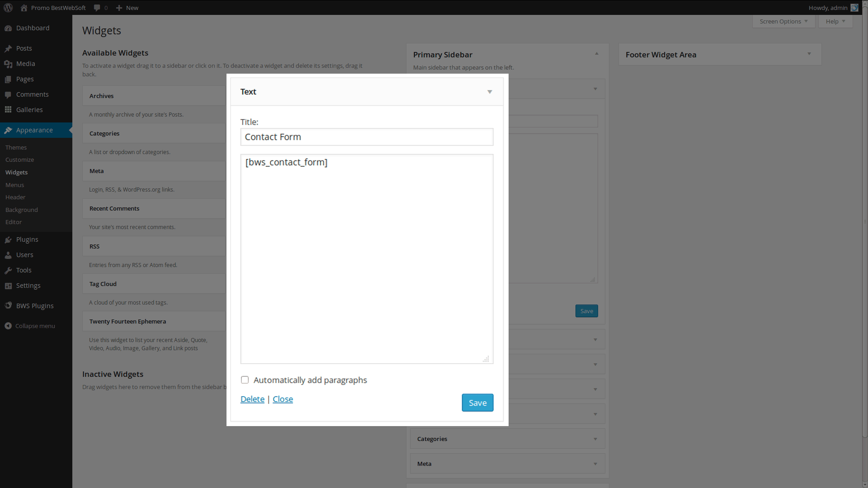
Task: Go to Menus under Appearance
Action: coord(14,185)
